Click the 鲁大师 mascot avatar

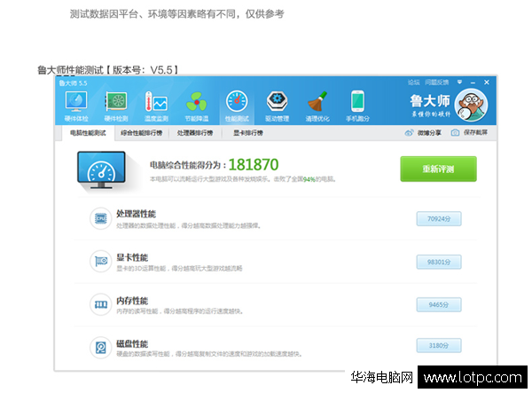coord(472,105)
